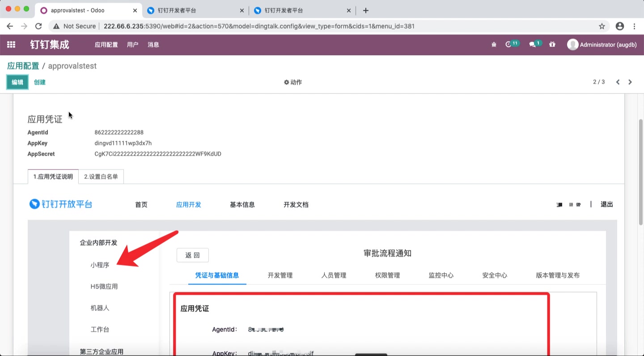
Task: Select the 版本管理与发布 tab
Action: click(x=558, y=275)
